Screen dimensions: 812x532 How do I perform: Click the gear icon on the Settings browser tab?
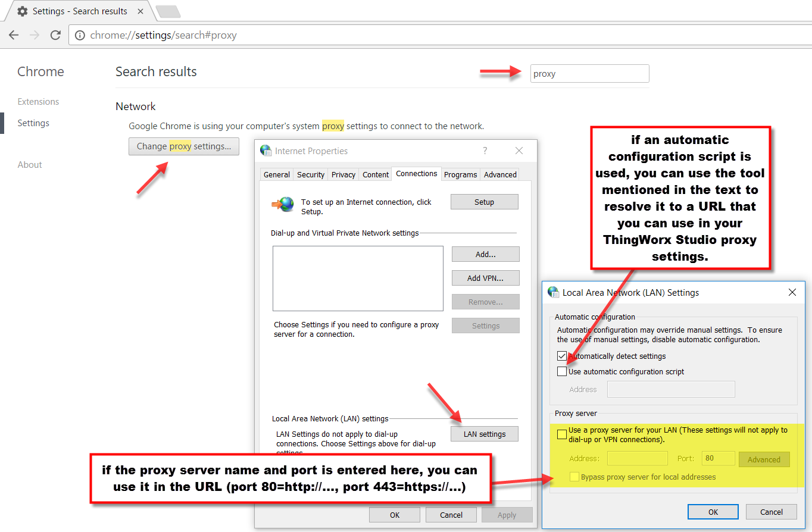click(x=23, y=11)
